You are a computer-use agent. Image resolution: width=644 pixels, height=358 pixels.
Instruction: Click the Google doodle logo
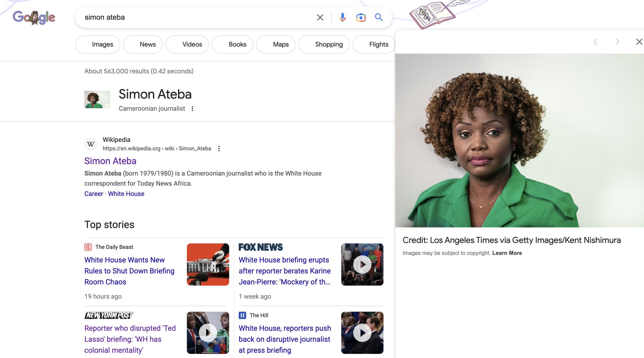[x=34, y=18]
